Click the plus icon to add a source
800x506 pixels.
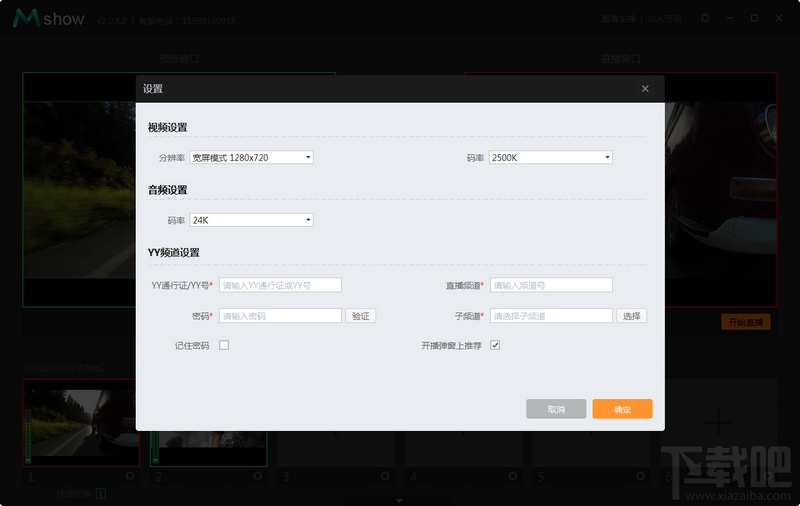[x=718, y=422]
